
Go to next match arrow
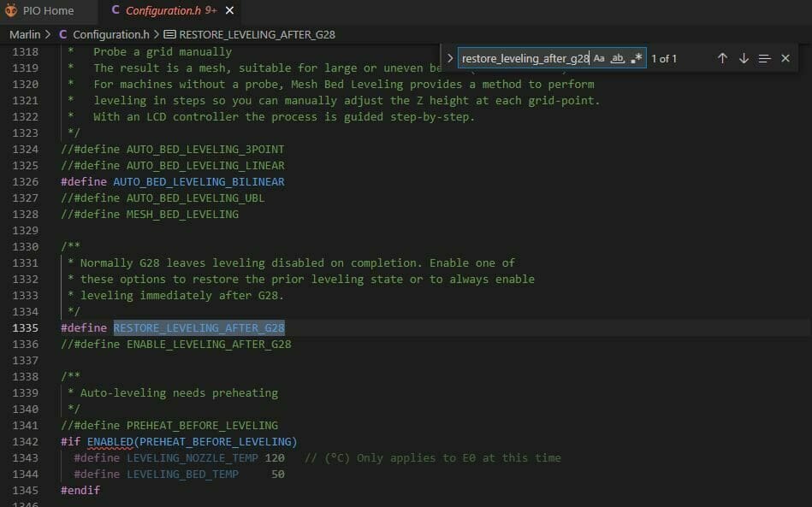coord(744,58)
